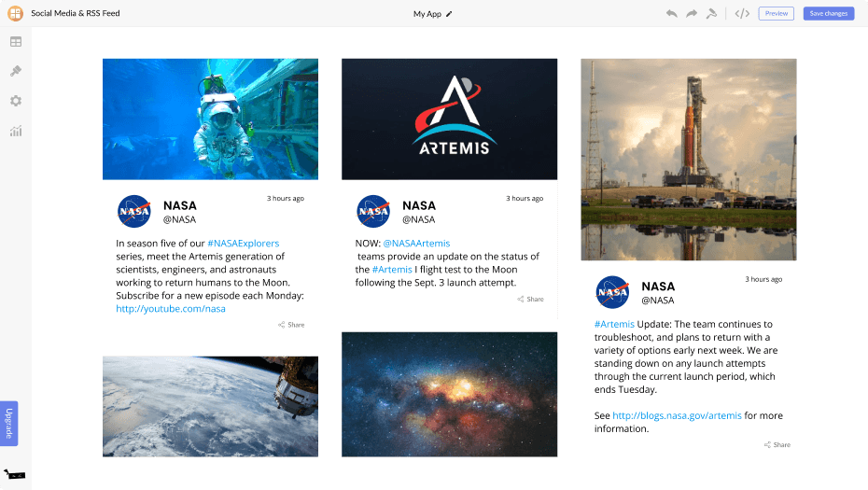The height and width of the screenshot is (490, 868).
Task: Share the Artemis Update troubleshooting post
Action: (777, 444)
